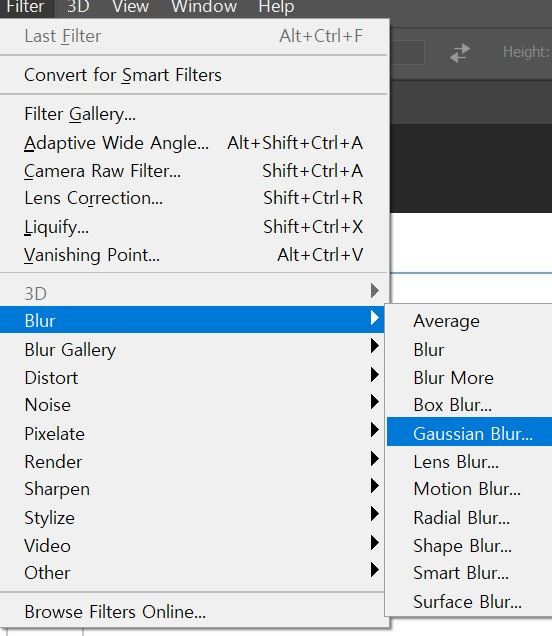Expand the Blur Gallery submenu
Screen dimensions: 552x636
192,350
